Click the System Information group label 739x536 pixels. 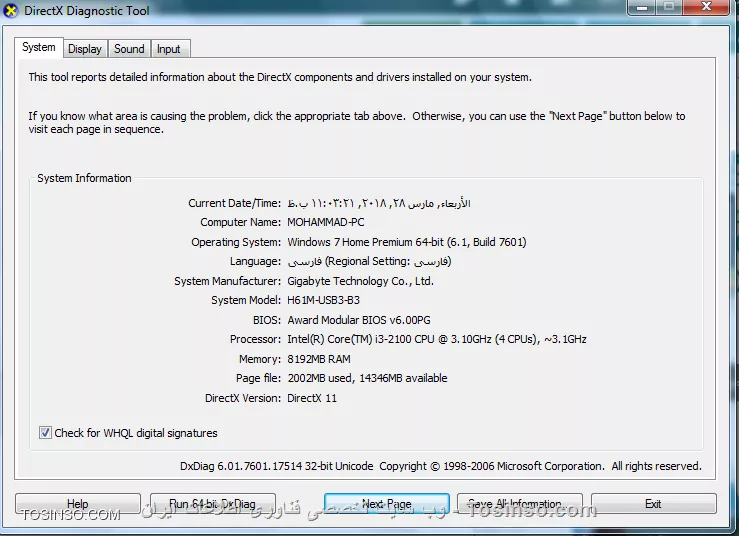click(x=84, y=178)
